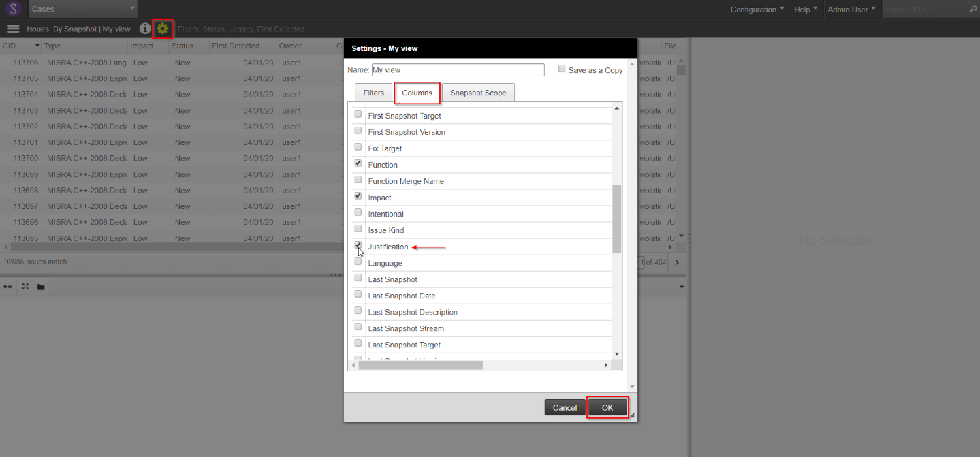Image resolution: width=980 pixels, height=457 pixels.
Task: Uncheck Function column checkbox
Action: pyautogui.click(x=358, y=163)
